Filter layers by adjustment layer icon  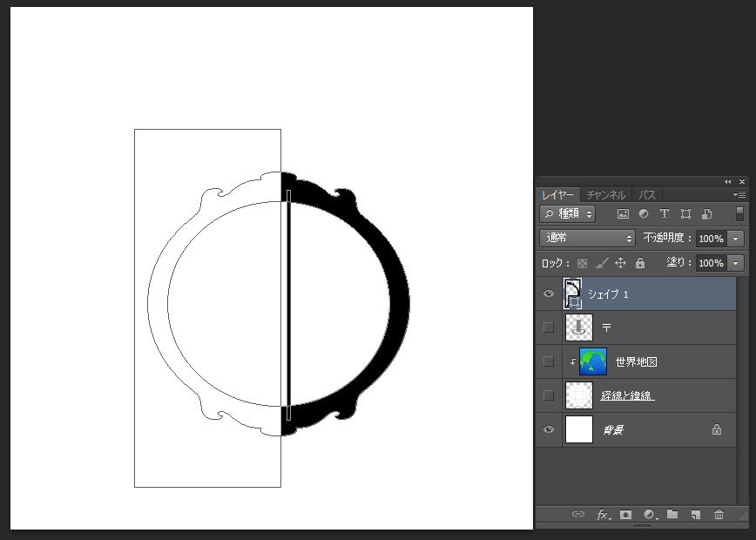(x=644, y=213)
